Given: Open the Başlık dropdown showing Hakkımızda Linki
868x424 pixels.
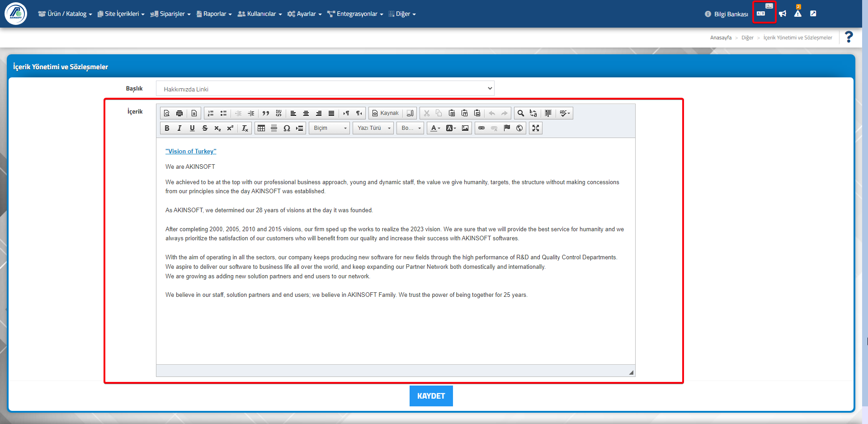Looking at the screenshot, I should pos(325,89).
